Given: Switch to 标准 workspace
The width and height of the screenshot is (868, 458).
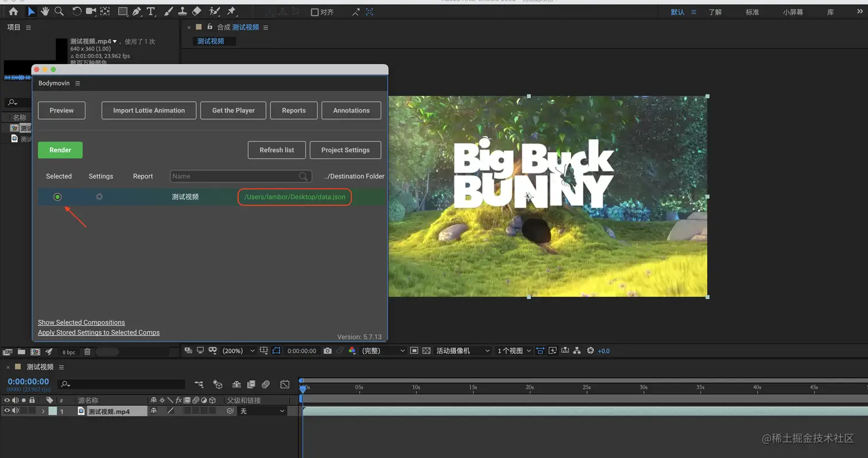Looking at the screenshot, I should (752, 12).
